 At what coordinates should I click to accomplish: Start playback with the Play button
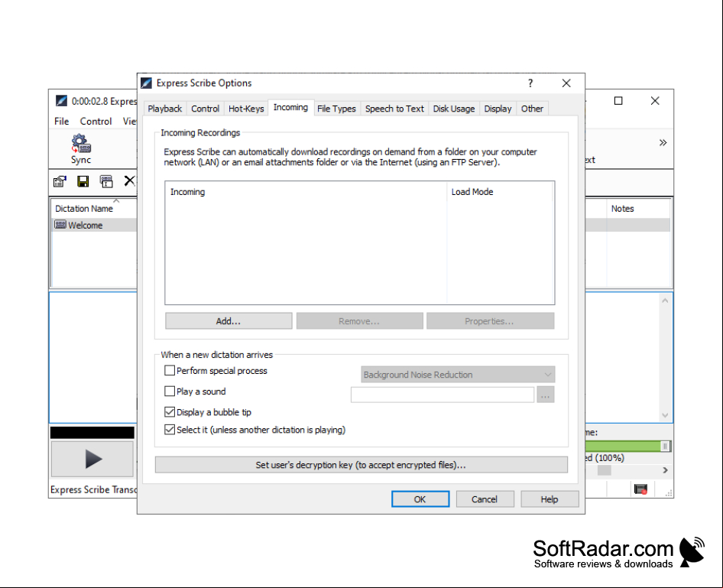[92, 459]
